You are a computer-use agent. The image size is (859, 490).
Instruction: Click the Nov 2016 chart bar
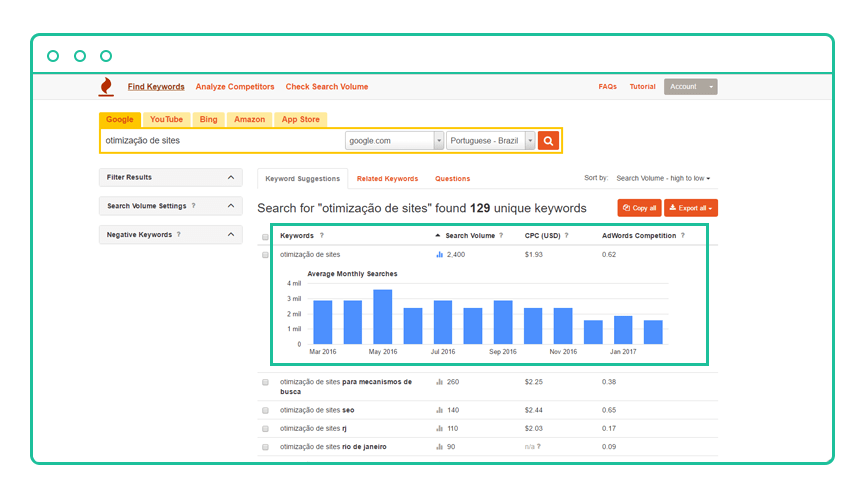[x=563, y=326]
